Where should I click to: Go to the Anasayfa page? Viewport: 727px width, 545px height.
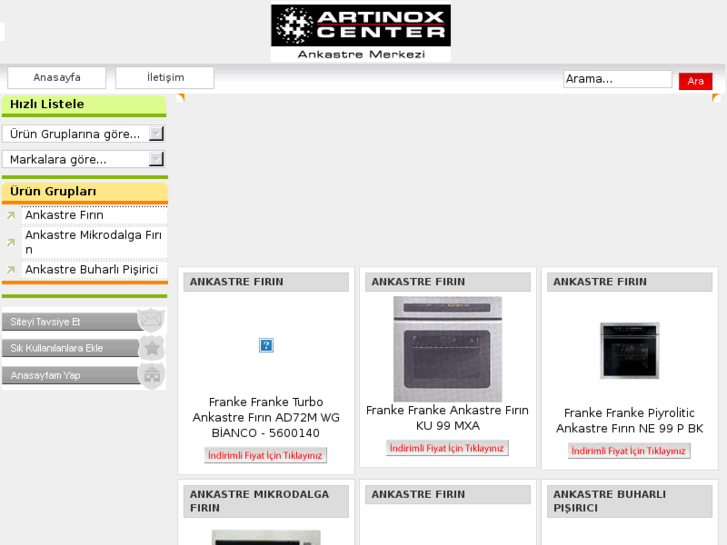[57, 77]
